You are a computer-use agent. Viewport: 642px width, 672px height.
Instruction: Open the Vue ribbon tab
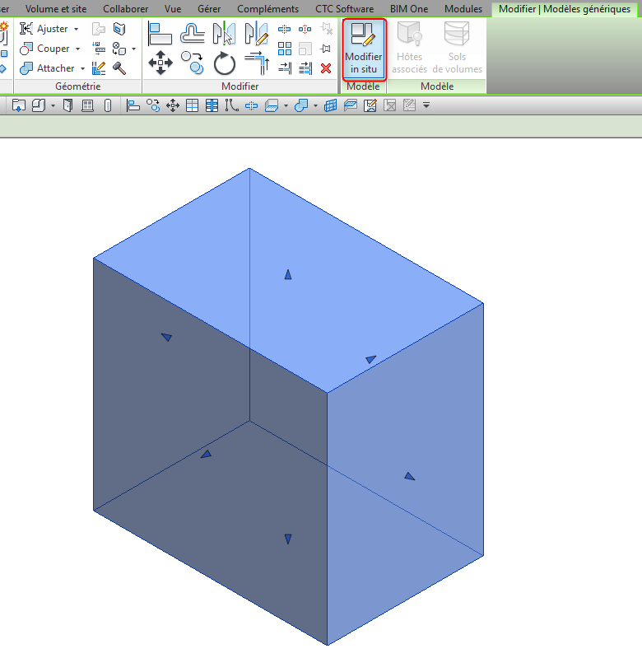click(x=173, y=9)
